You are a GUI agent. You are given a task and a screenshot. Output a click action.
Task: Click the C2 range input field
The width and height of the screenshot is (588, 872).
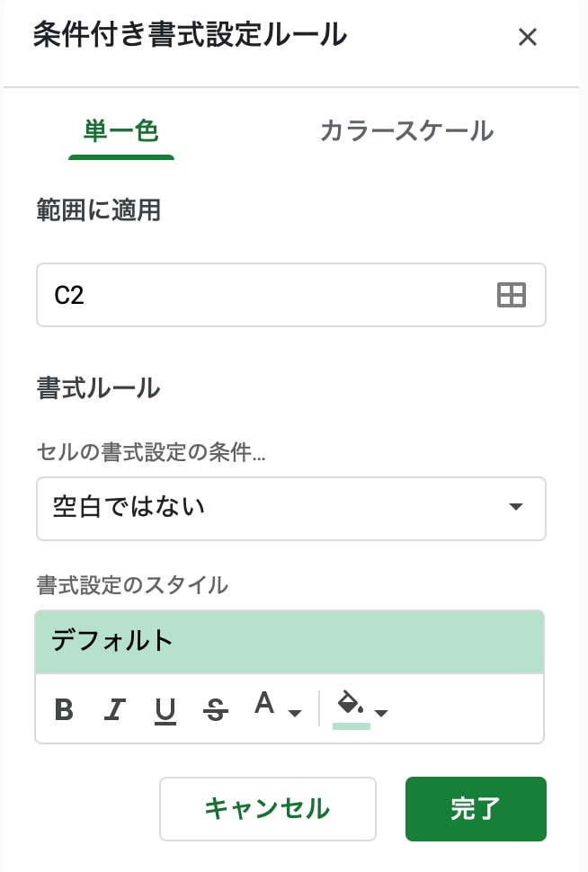coord(270,295)
